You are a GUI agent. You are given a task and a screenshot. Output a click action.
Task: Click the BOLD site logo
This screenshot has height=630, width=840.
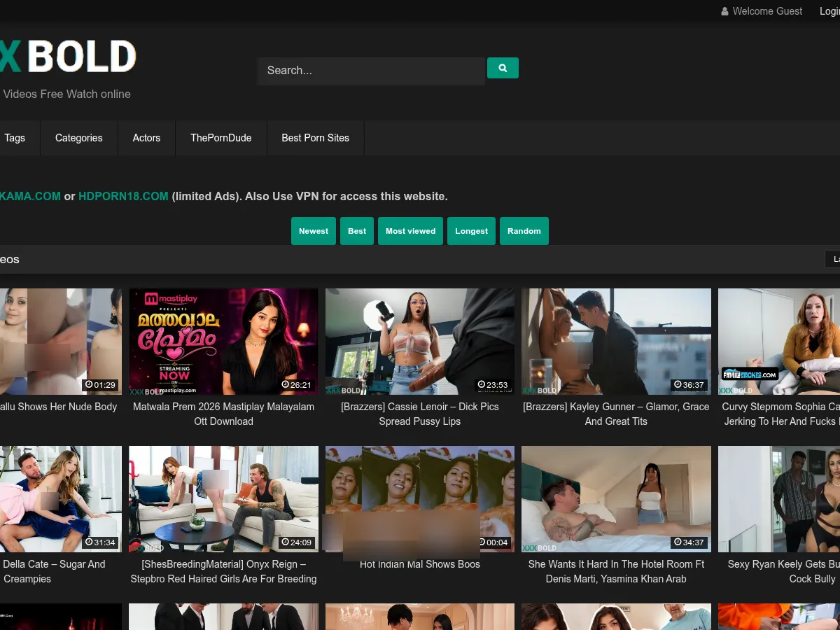[68, 57]
